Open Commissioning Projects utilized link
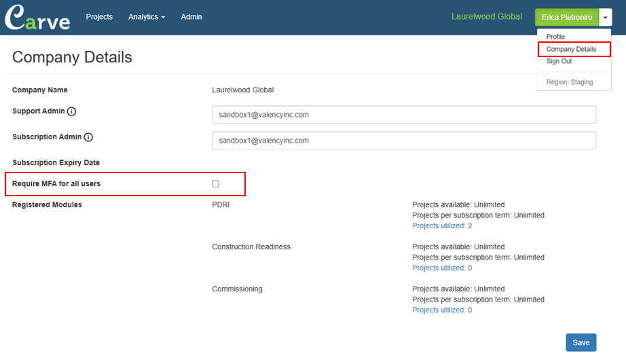 point(442,310)
